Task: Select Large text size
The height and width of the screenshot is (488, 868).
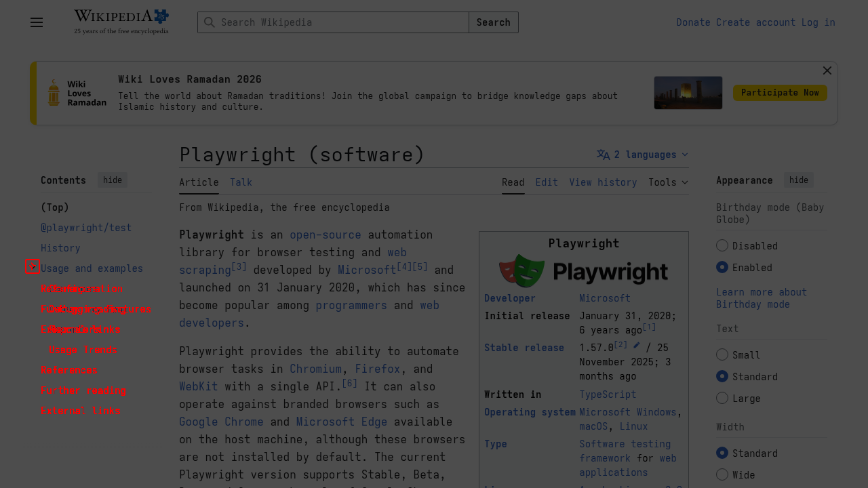Action: (722, 398)
